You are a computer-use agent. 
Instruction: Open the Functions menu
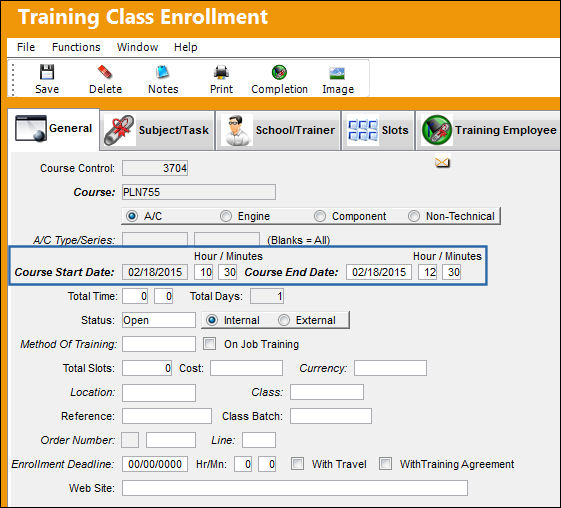(76, 47)
